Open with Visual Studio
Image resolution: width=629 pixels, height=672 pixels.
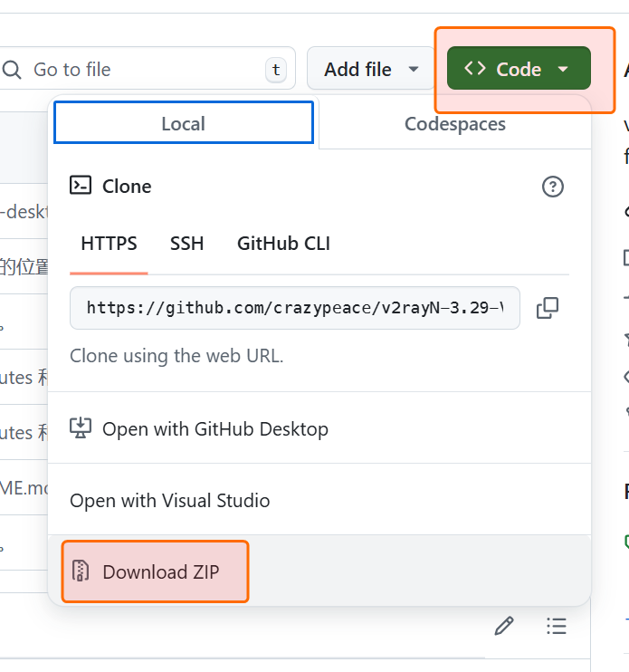tap(170, 500)
